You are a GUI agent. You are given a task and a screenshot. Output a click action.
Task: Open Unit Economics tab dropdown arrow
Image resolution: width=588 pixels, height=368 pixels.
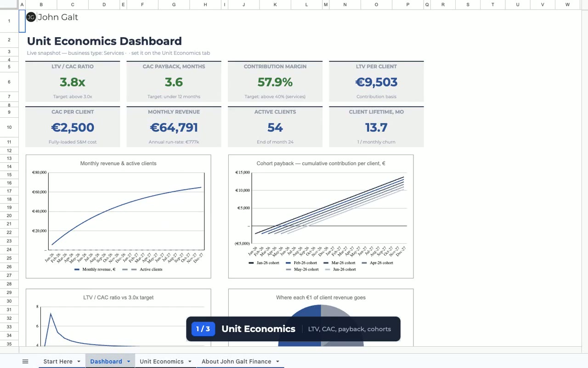(190, 362)
